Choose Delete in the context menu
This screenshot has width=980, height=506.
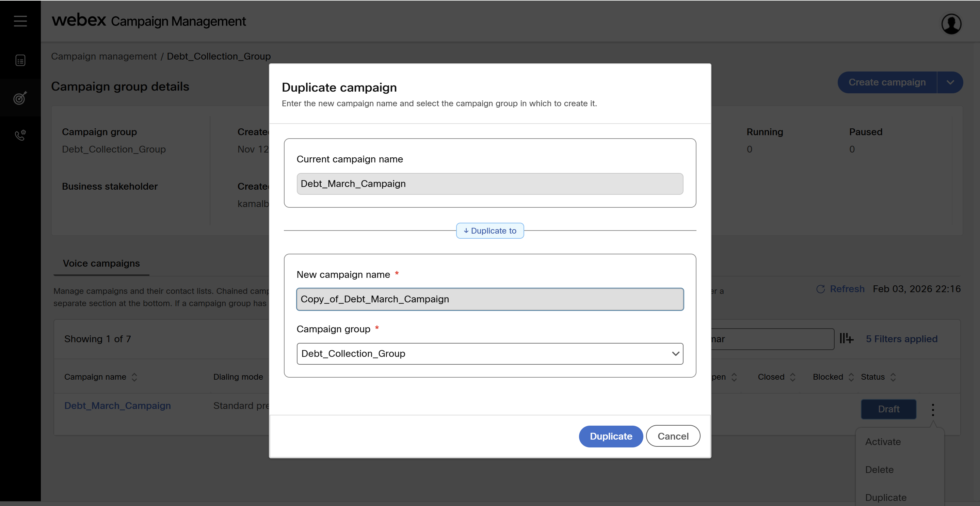point(879,470)
